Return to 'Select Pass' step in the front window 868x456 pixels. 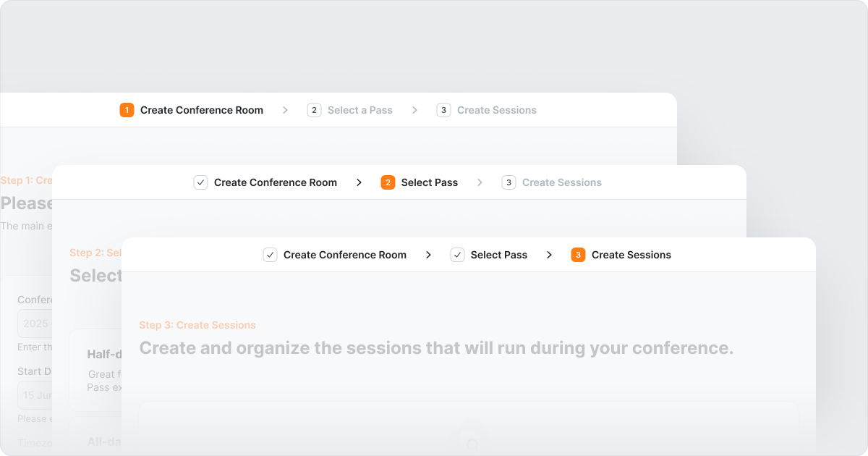pos(499,255)
